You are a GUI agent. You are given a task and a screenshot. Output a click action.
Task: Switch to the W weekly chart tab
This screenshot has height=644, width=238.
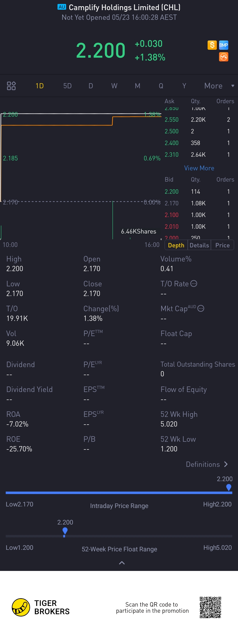coord(114,86)
